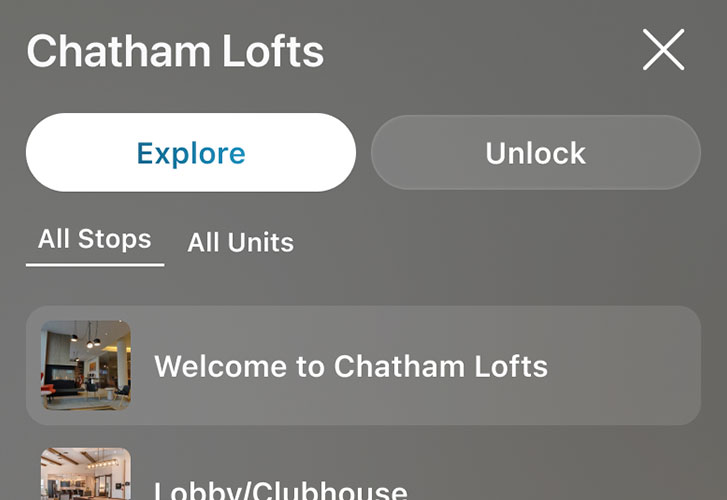Close the Chatham Lofts panel with X
The height and width of the screenshot is (500, 727).
pyautogui.click(x=663, y=50)
